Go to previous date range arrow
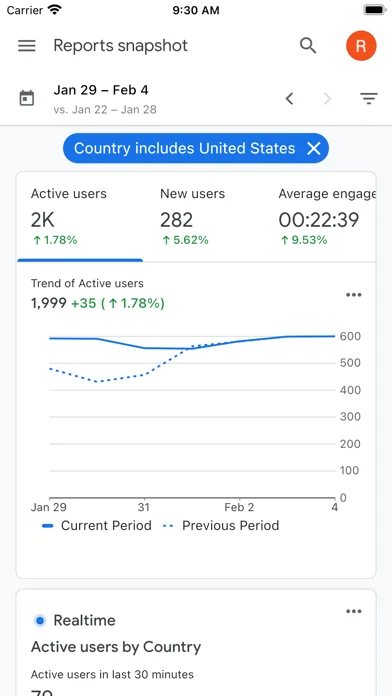The width and height of the screenshot is (392, 696). (x=289, y=98)
